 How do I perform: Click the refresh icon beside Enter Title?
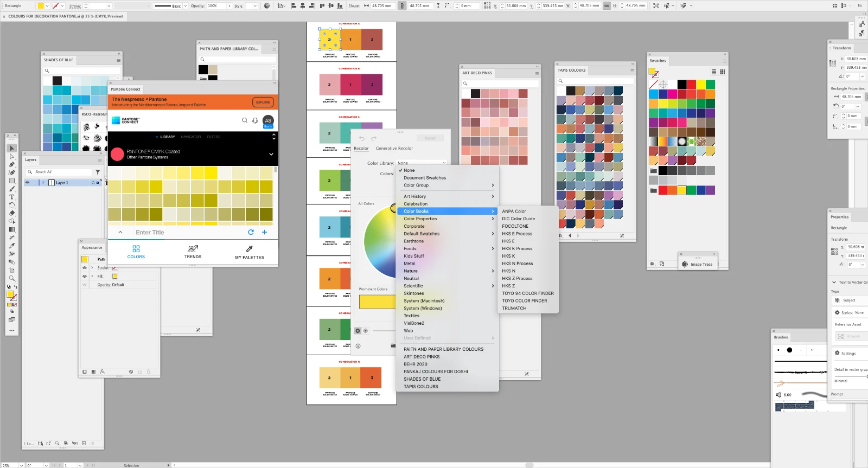251,232
